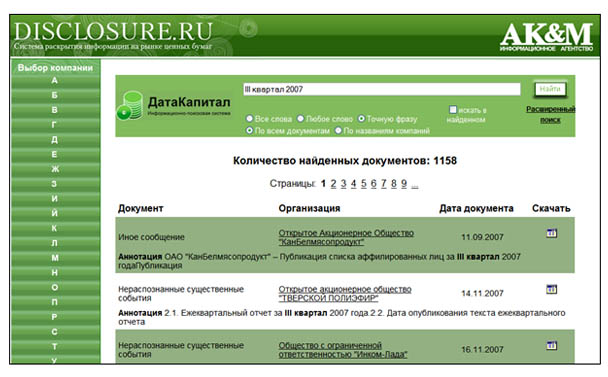Go to results page 9

click(x=404, y=183)
